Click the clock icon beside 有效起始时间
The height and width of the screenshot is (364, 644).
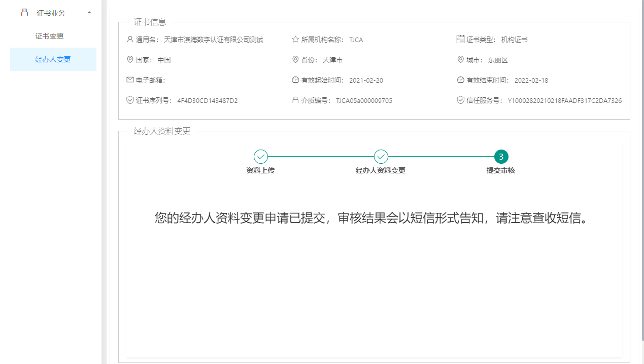(295, 80)
